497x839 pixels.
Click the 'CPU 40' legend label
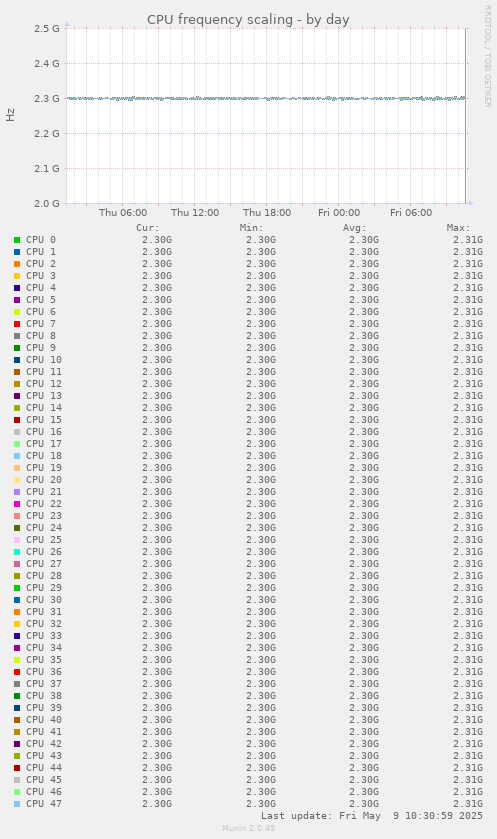44,720
